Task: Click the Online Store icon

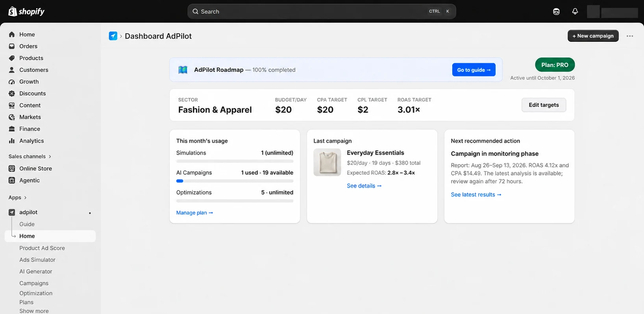Action: pos(12,168)
